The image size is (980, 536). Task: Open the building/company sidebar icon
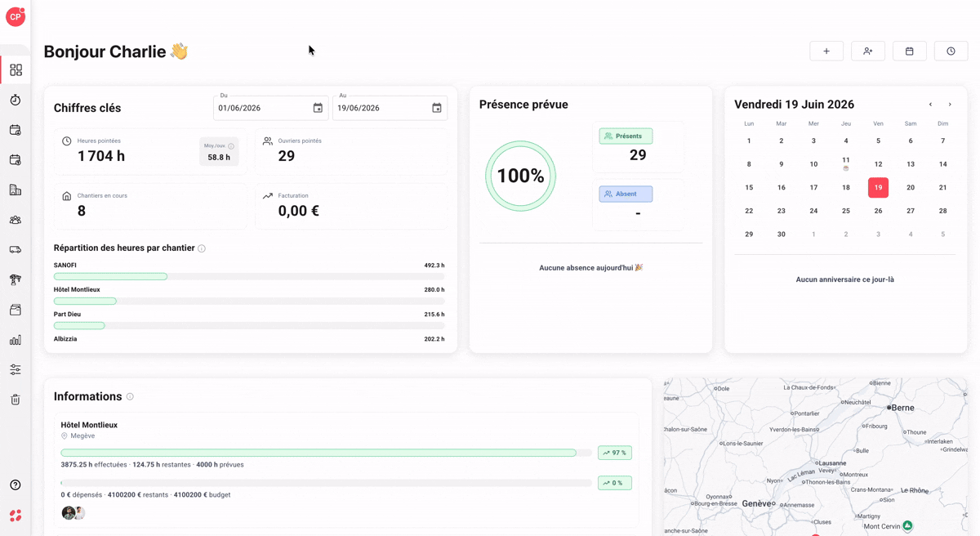(16, 190)
